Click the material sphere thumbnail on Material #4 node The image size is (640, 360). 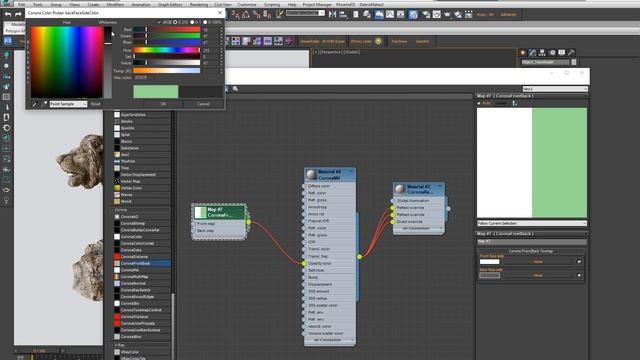tap(311, 174)
